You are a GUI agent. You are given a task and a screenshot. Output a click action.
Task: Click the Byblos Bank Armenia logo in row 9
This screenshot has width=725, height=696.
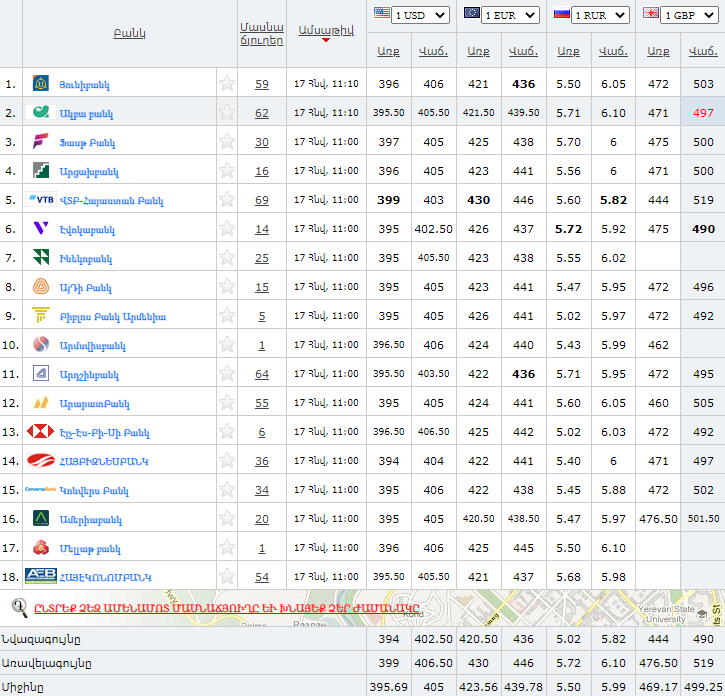[41, 315]
